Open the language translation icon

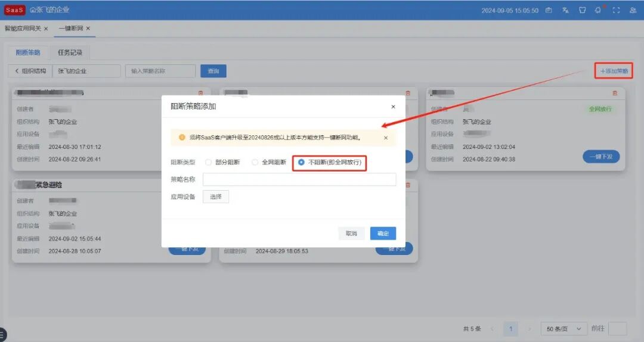coord(565,10)
